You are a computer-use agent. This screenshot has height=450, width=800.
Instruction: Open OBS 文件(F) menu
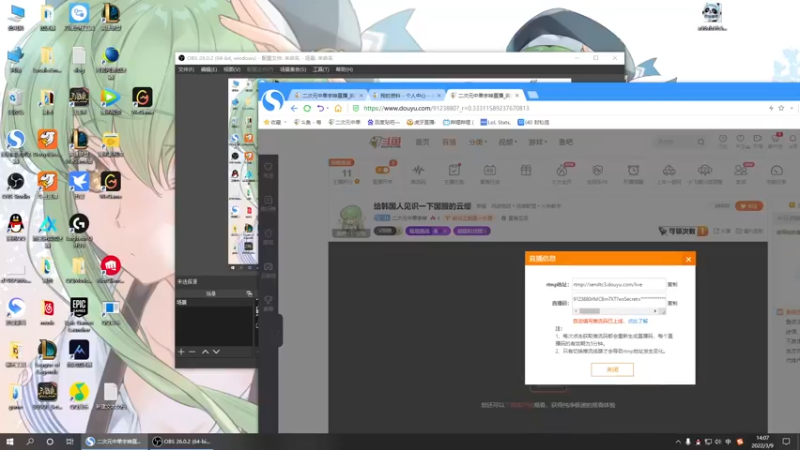186,69
